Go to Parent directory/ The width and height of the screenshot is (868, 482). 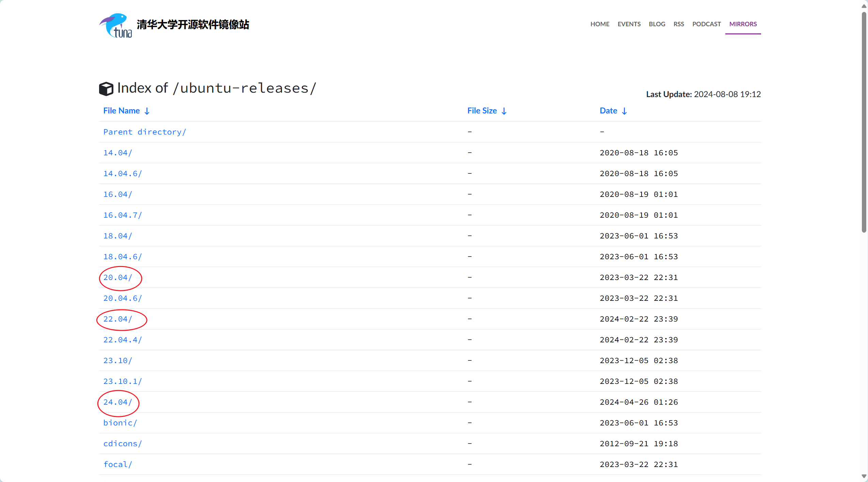coord(145,132)
